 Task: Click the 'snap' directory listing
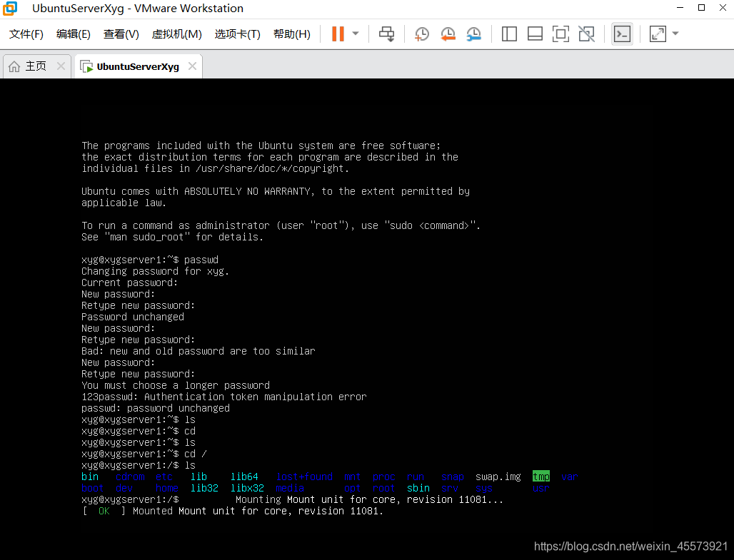(452, 477)
